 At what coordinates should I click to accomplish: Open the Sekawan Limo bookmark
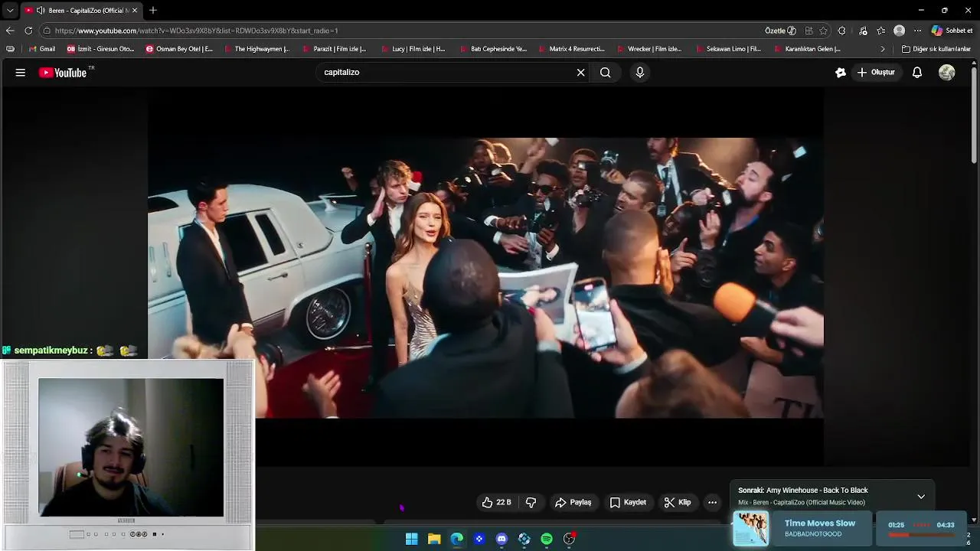[x=728, y=49]
